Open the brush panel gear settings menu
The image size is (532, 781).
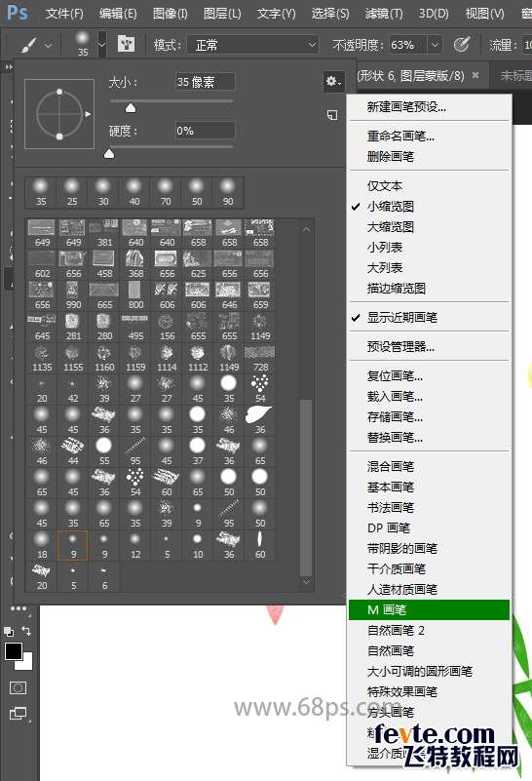point(333,81)
